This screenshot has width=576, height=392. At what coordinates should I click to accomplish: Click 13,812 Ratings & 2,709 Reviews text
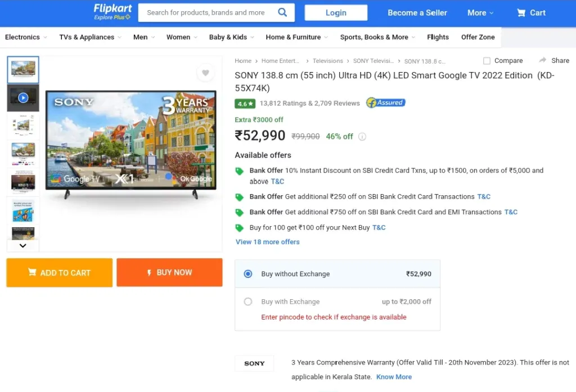pos(310,103)
